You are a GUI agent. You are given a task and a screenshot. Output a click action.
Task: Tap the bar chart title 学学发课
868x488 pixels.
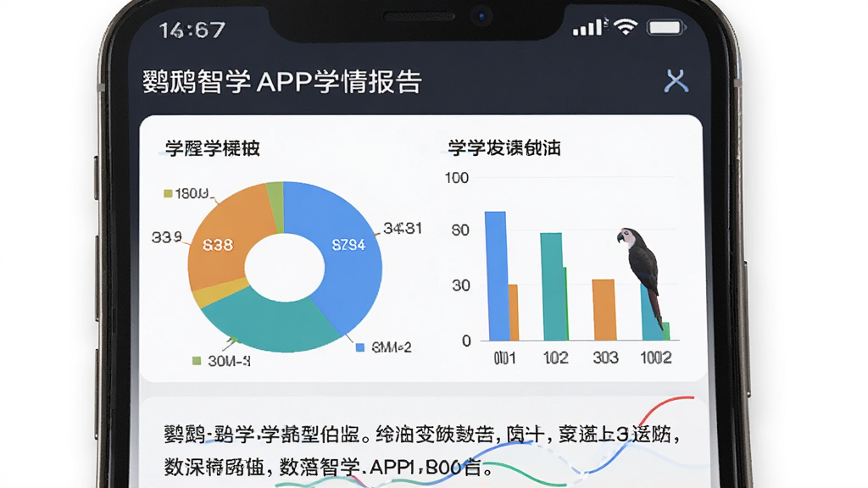pos(504,147)
